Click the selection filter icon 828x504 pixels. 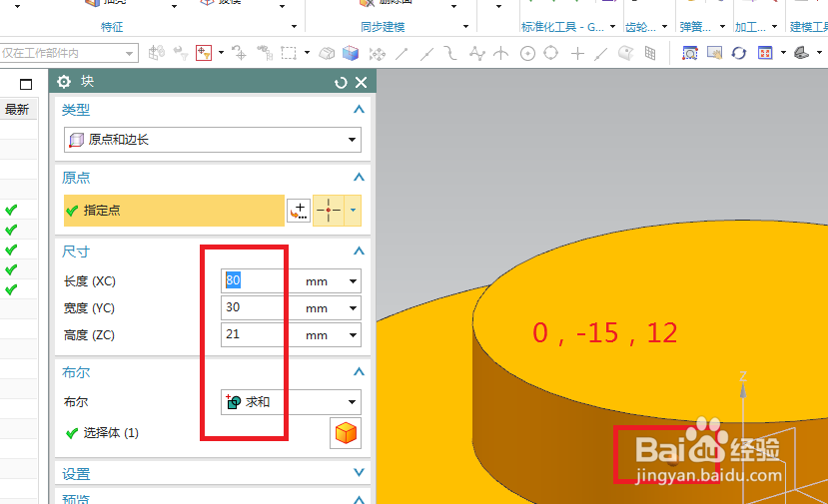point(204,53)
